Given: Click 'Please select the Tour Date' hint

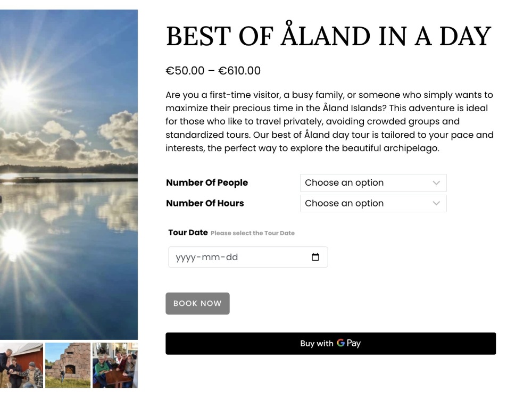Looking at the screenshot, I should click(253, 233).
